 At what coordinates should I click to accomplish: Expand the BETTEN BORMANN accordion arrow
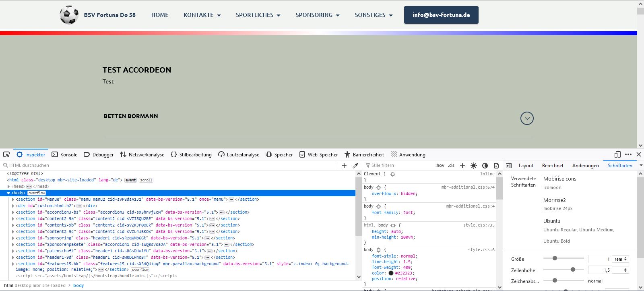pos(527,118)
